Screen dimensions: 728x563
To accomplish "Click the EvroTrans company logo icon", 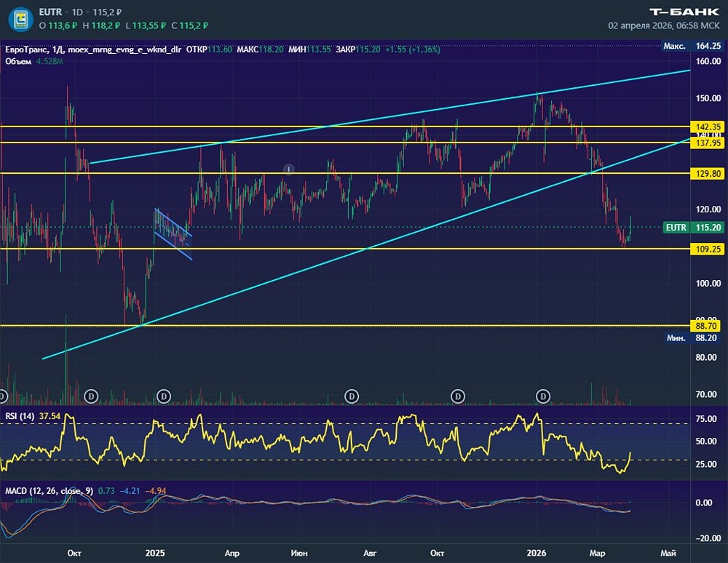I will click(x=21, y=18).
